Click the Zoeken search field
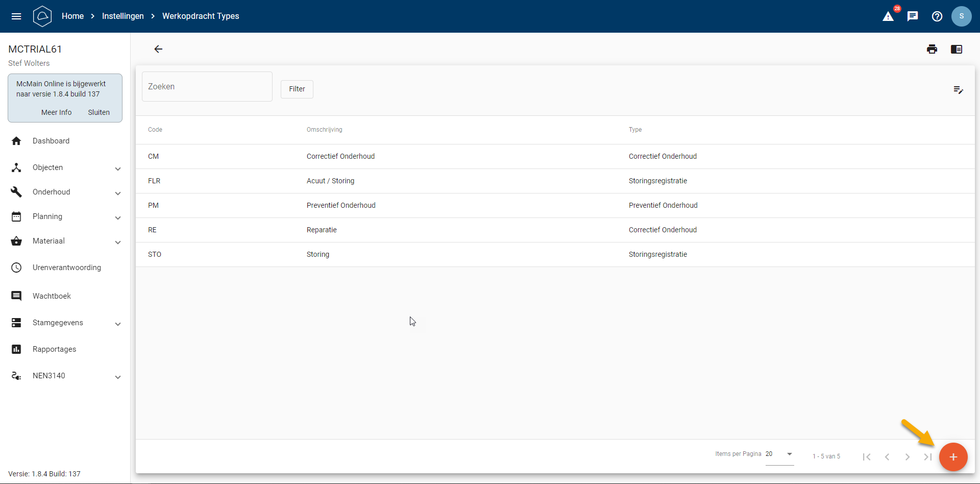This screenshot has height=484, width=980. 207,87
